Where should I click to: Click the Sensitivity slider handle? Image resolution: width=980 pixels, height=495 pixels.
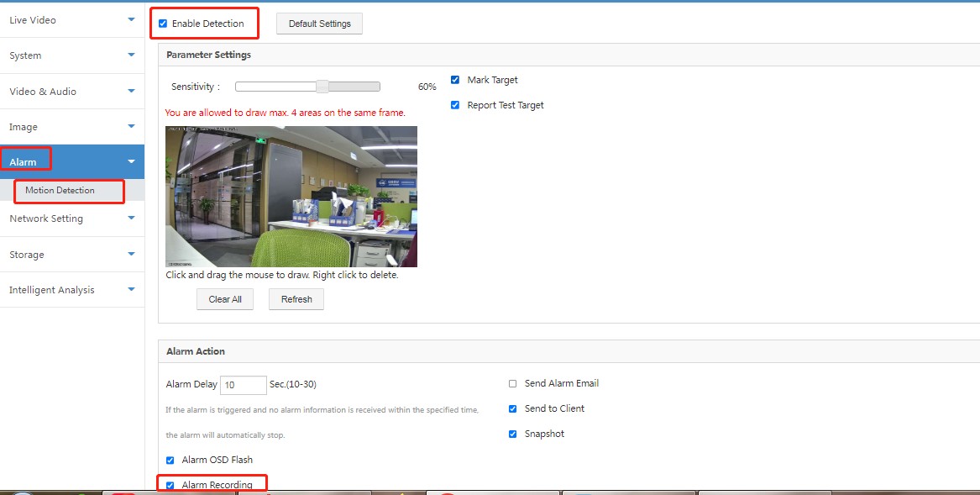click(322, 87)
